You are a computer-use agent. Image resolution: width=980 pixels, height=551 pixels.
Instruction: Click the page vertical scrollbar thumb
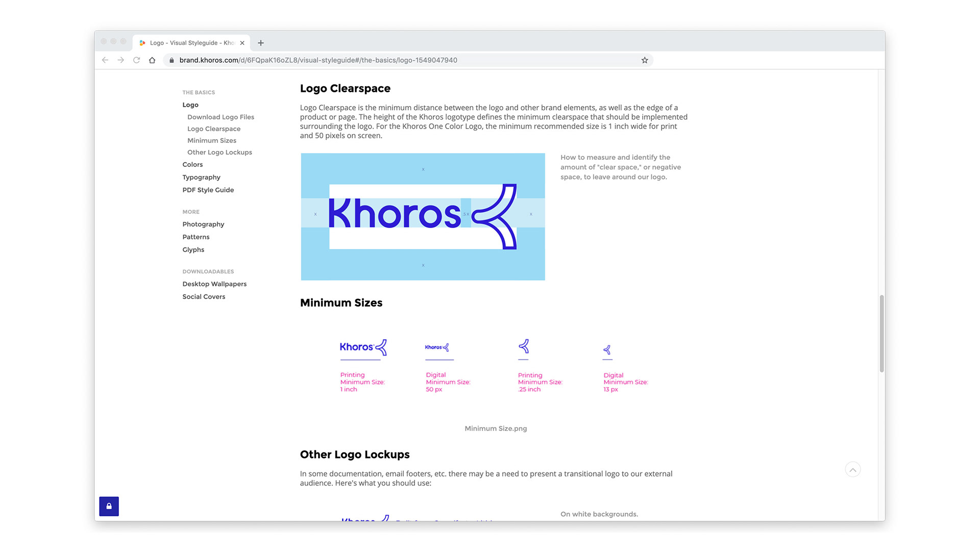tap(881, 333)
